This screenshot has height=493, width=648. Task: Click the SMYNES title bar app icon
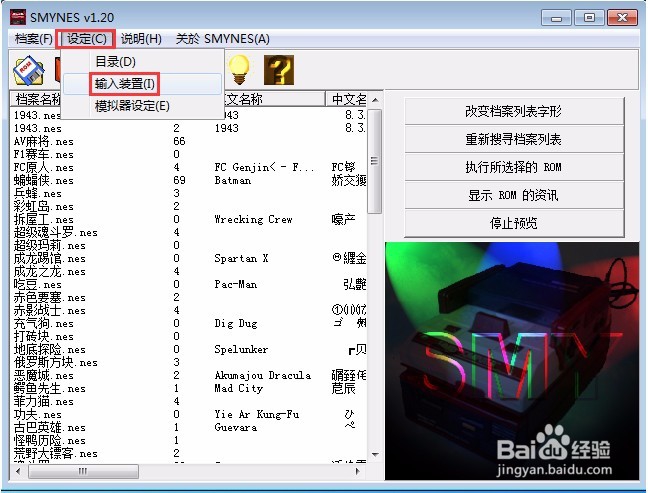click(x=18, y=17)
